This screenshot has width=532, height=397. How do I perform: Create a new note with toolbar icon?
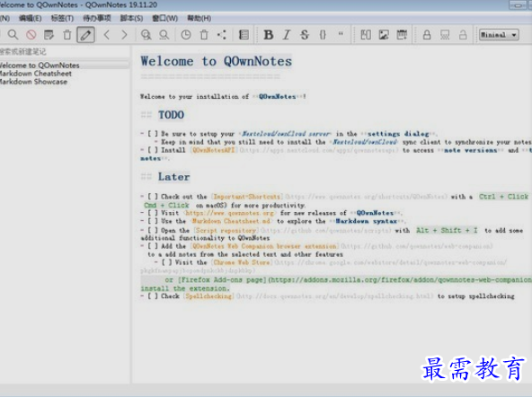click(49, 35)
